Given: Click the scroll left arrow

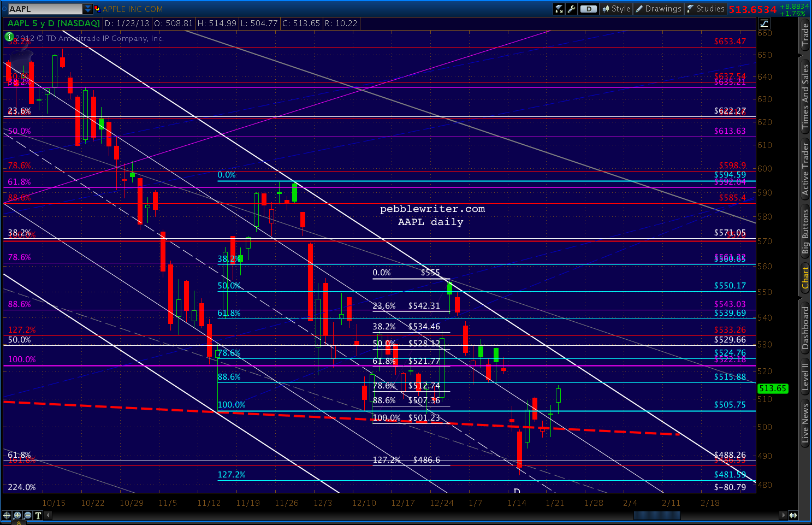Looking at the screenshot, I should (x=48, y=515).
